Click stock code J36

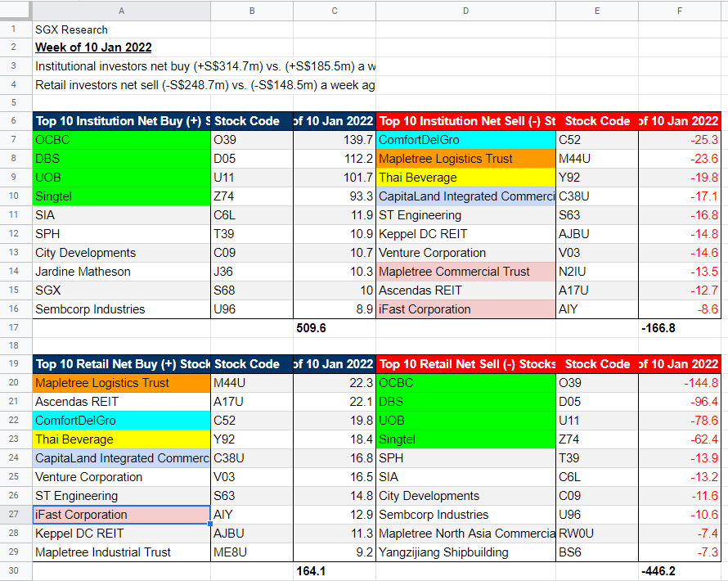point(252,272)
